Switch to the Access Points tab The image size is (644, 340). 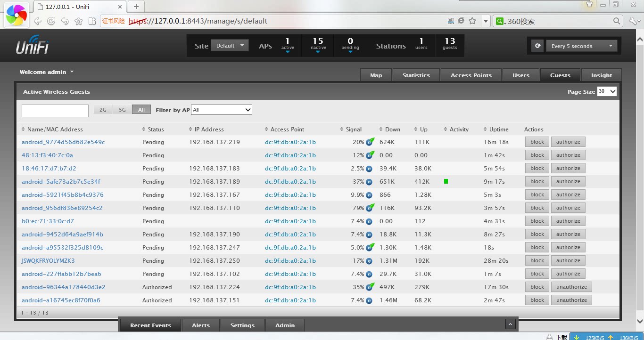(x=471, y=75)
